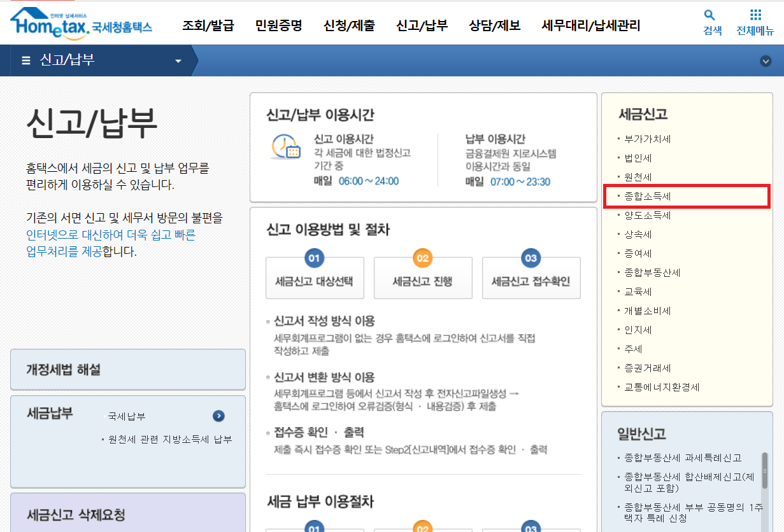784x532 pixels.
Task: Click hamburger icon beside 신고/납부 bar
Action: point(26,60)
